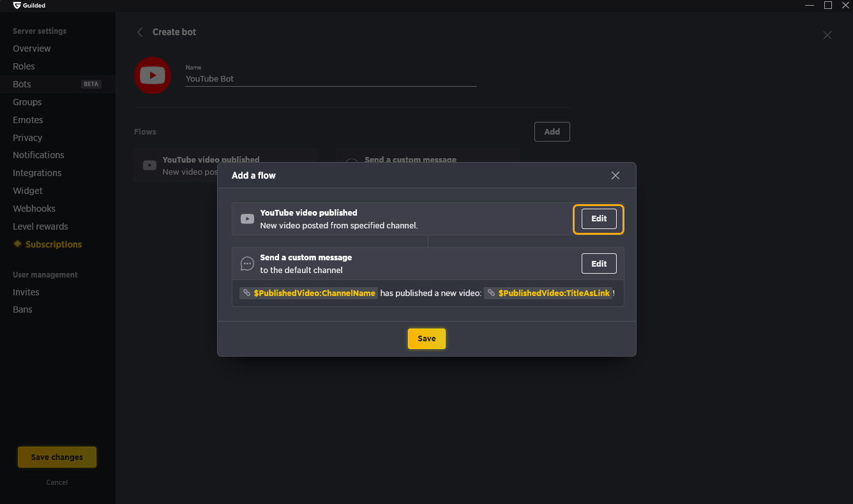The height and width of the screenshot is (504, 853).
Task: Click the gold Subscriptions diamond icon
Action: pyautogui.click(x=17, y=244)
